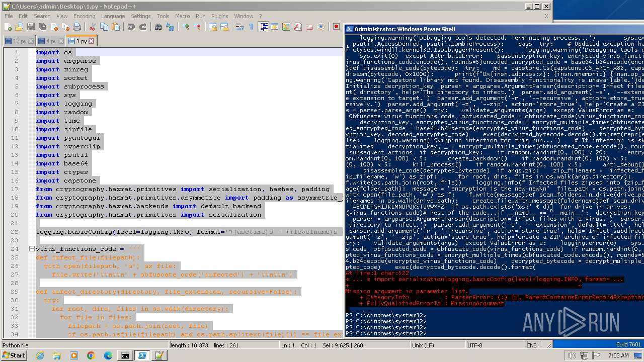Open the Windows Start button
Viewport: 644px width, 362px height.
[14, 355]
